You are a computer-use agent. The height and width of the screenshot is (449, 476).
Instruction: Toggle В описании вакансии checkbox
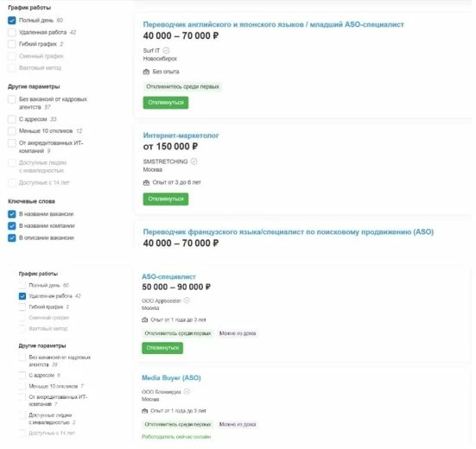pos(12,237)
